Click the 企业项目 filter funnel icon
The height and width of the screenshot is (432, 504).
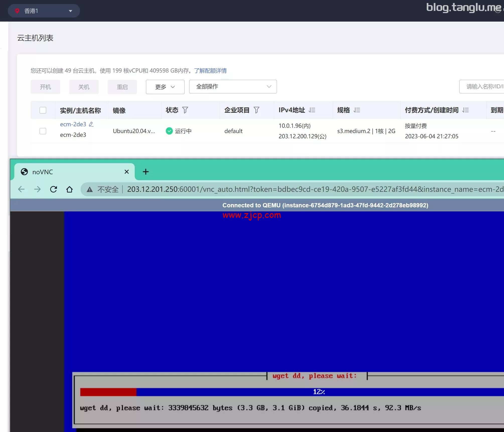[256, 110]
